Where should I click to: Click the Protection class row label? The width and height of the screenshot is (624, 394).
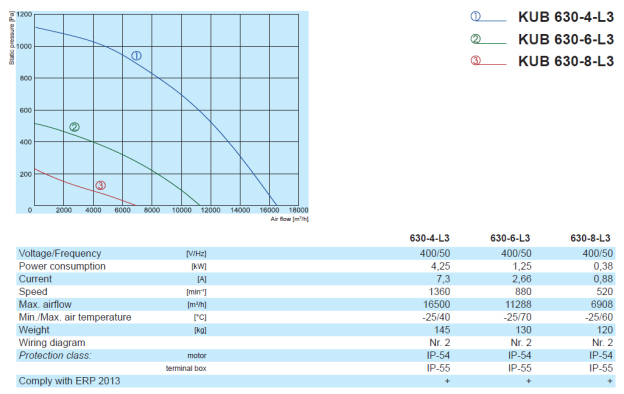(x=55, y=355)
